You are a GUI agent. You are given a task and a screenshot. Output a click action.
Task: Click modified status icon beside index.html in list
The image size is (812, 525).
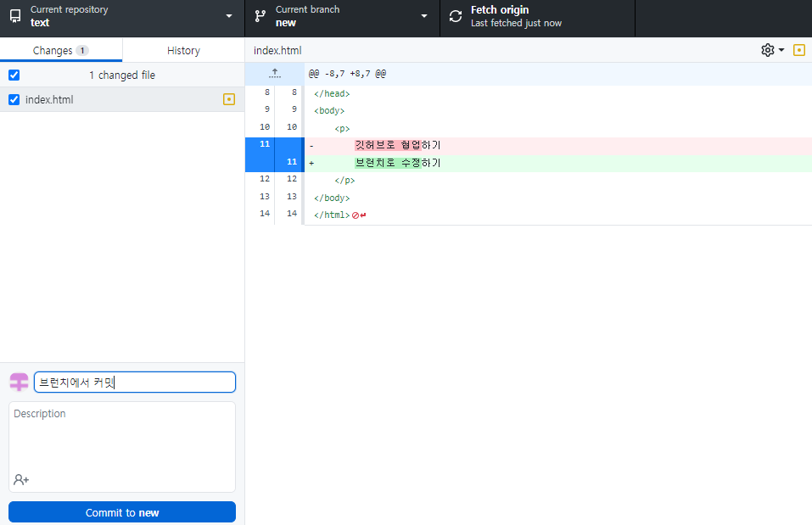229,99
